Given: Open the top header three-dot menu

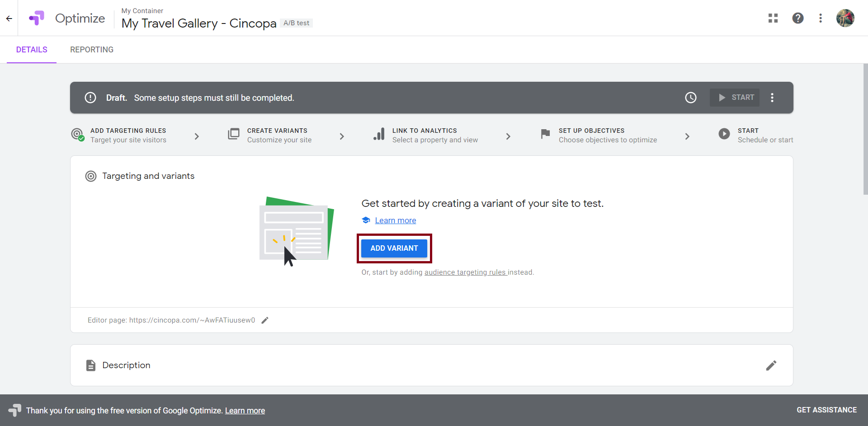Looking at the screenshot, I should [x=821, y=18].
